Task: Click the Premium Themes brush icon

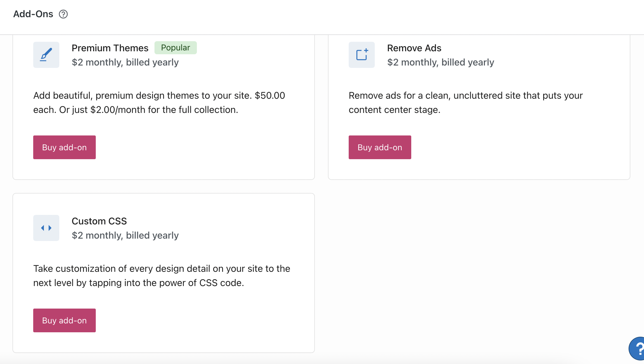Action: (x=46, y=55)
